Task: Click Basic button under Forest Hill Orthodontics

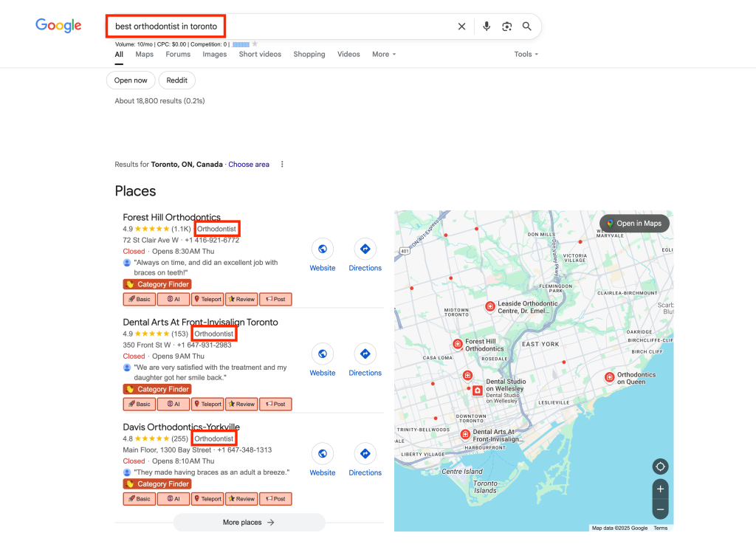Action: 140,299
